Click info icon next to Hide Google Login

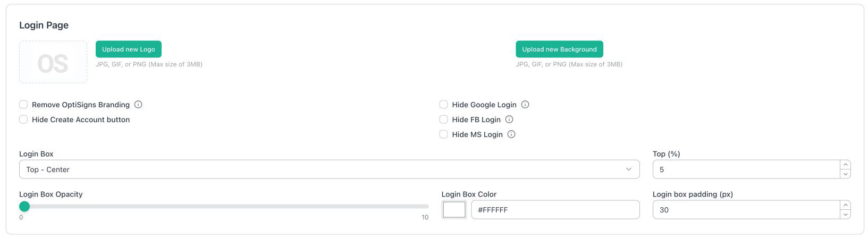[525, 105]
